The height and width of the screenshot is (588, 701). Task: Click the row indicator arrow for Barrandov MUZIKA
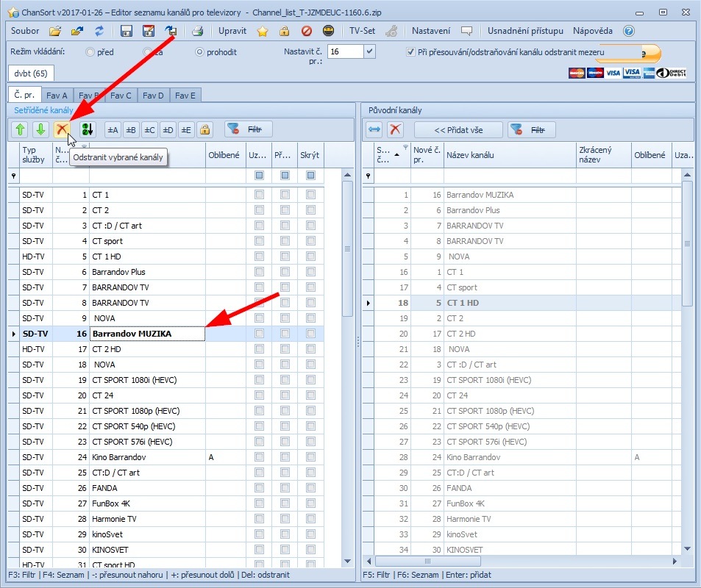(14, 334)
